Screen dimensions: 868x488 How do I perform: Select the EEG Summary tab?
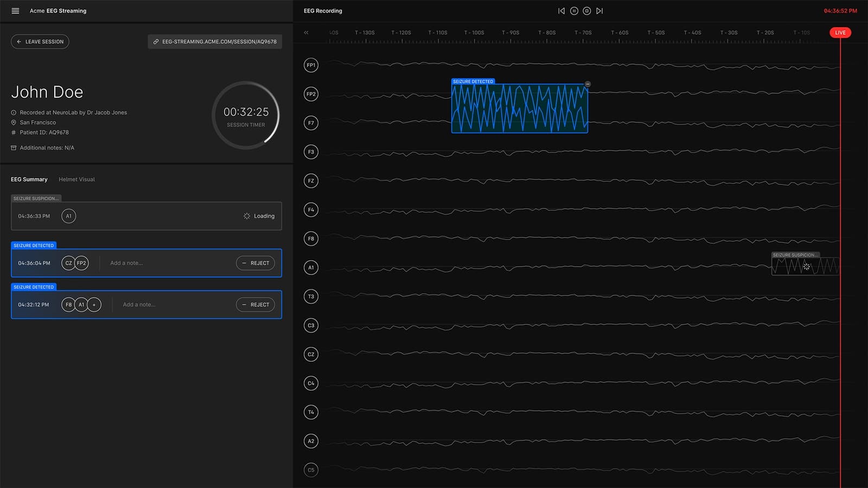pyautogui.click(x=29, y=179)
